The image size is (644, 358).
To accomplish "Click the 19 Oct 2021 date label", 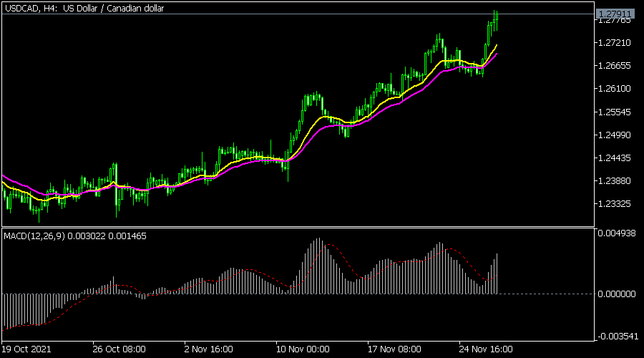I will pos(26,349).
